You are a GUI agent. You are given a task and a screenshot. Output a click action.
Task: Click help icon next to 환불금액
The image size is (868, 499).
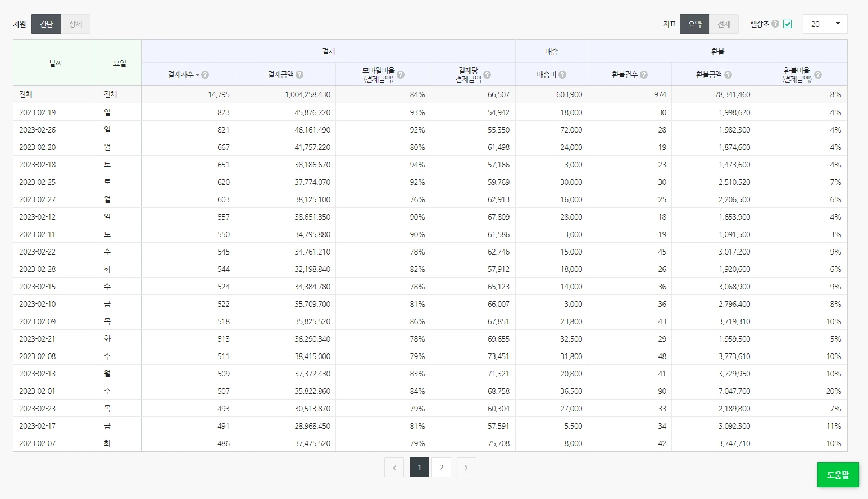coord(728,75)
